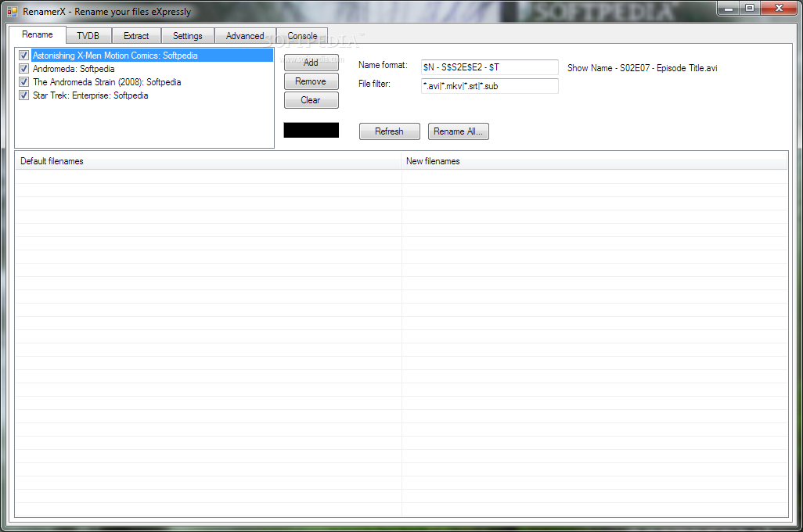The width and height of the screenshot is (803, 532).
Task: Show the Console tab
Action: 302,36
